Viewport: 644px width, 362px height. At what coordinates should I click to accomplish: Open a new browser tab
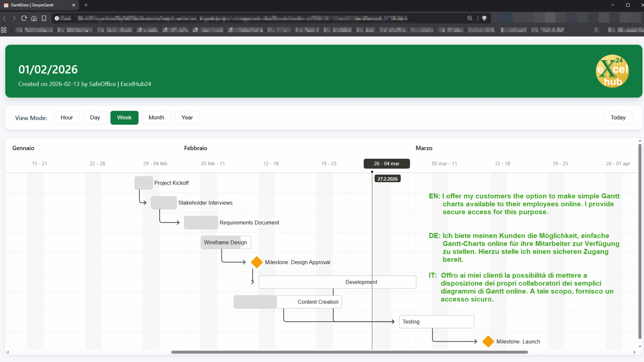pyautogui.click(x=86, y=5)
